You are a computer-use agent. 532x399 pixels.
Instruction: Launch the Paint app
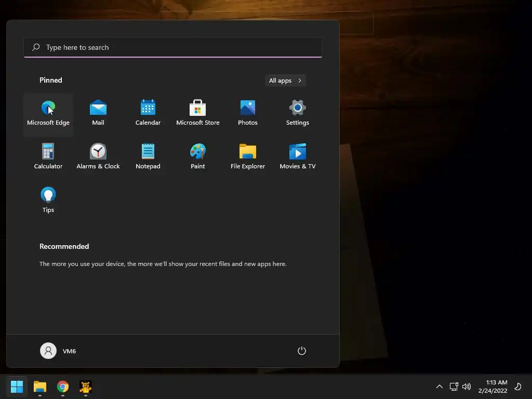pos(198,158)
